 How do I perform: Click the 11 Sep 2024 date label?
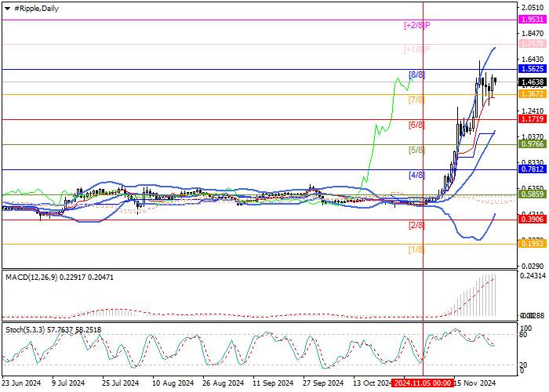point(273,383)
